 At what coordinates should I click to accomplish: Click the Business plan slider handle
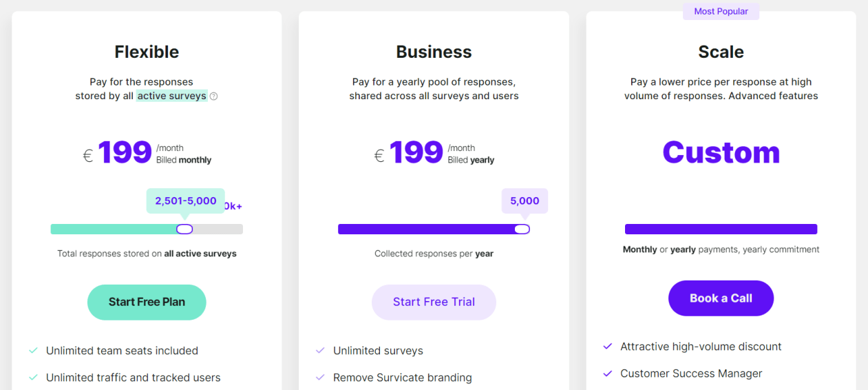tap(522, 229)
